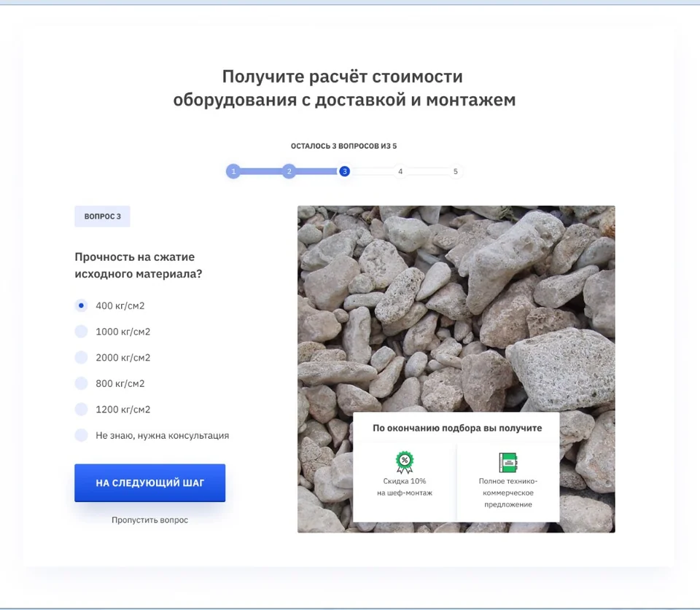Click the 'Скидка 10% на шеф-монтаж' text
700x610 pixels.
pos(405,487)
